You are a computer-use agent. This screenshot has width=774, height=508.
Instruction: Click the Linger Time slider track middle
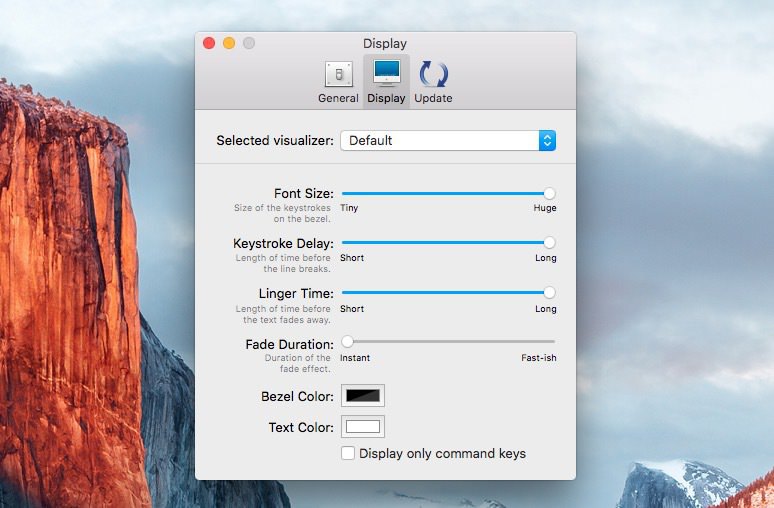point(448,293)
